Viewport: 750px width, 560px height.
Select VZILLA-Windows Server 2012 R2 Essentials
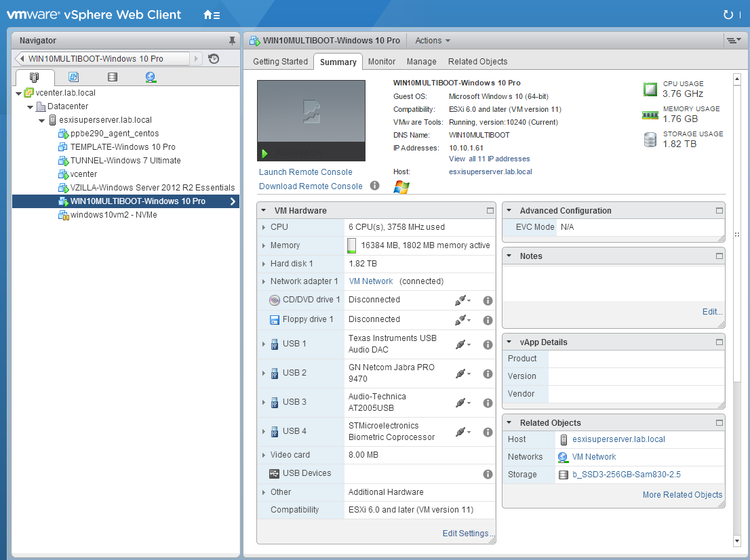(x=153, y=188)
